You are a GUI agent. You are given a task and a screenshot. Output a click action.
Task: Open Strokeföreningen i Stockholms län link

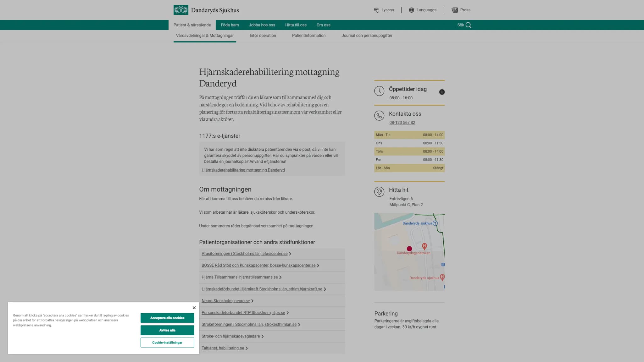click(x=249, y=325)
